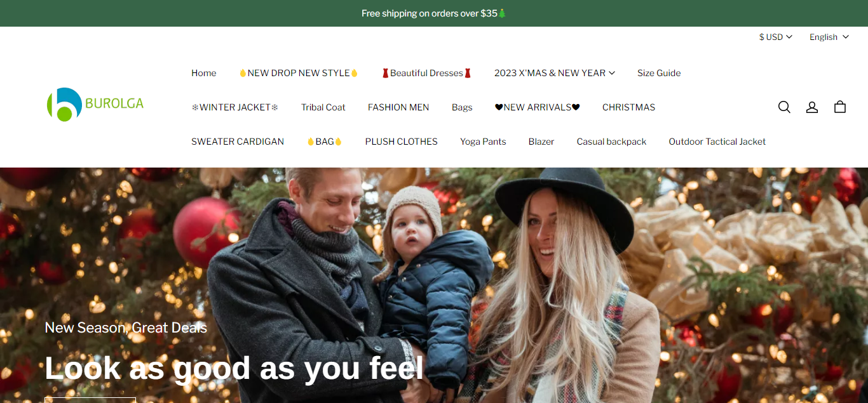Browse the Tribal Coat category
Viewport: 868px width, 403px height.
point(323,107)
